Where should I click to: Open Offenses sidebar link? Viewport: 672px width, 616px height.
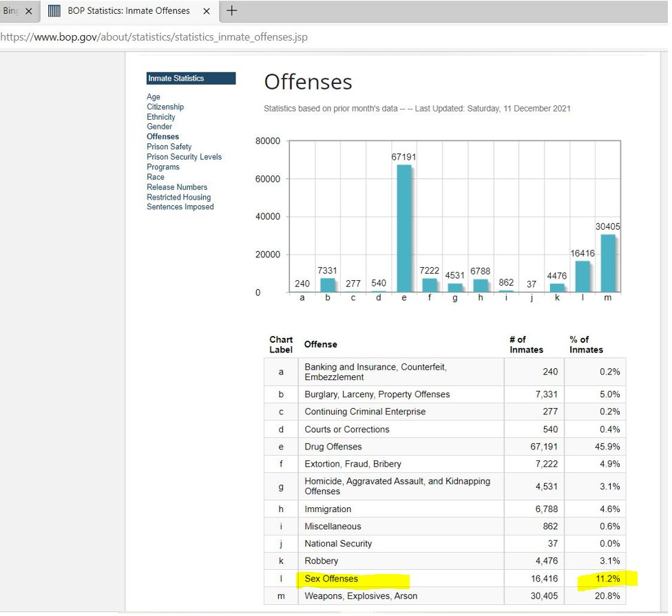click(162, 137)
